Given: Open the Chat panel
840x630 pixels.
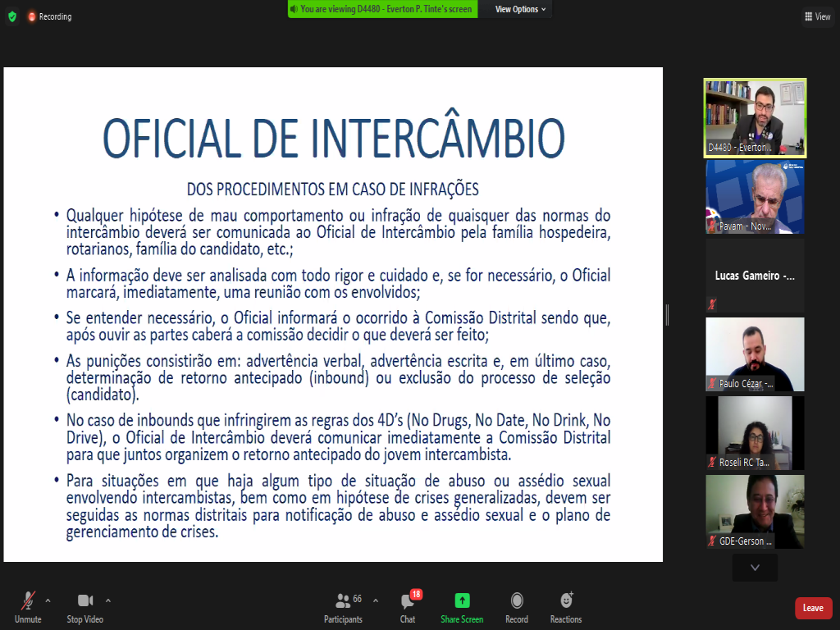Looking at the screenshot, I should coord(408,607).
